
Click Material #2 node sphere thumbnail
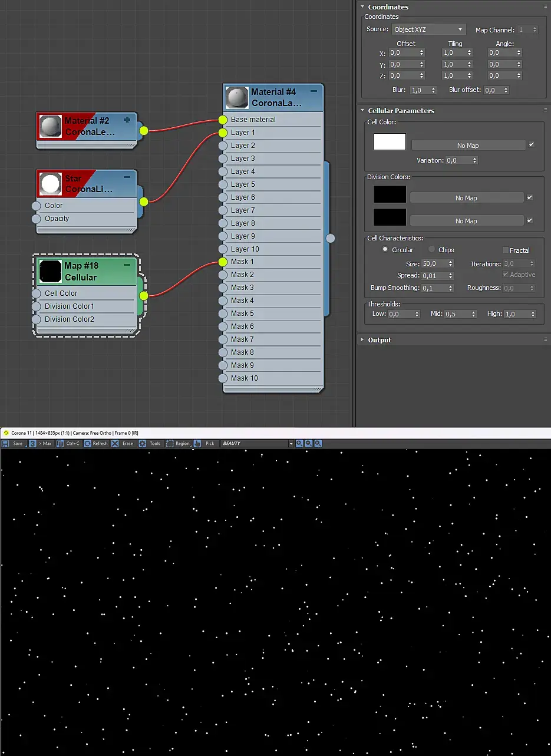(x=50, y=126)
